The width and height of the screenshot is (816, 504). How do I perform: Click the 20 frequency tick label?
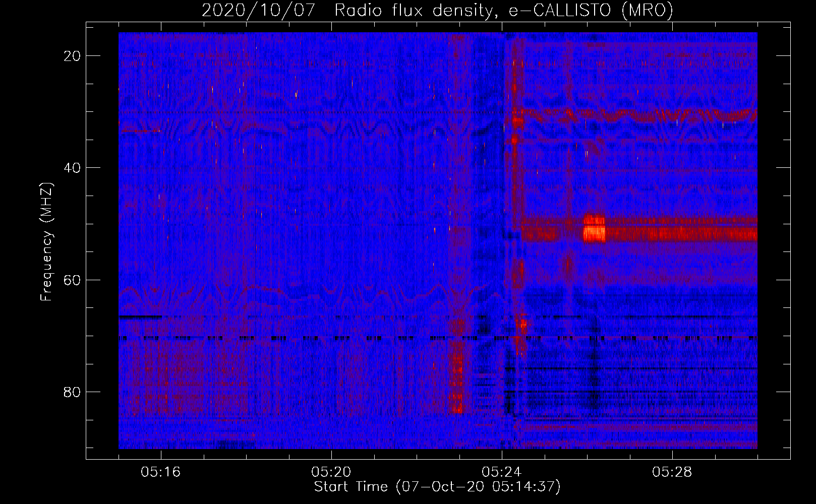72,56
